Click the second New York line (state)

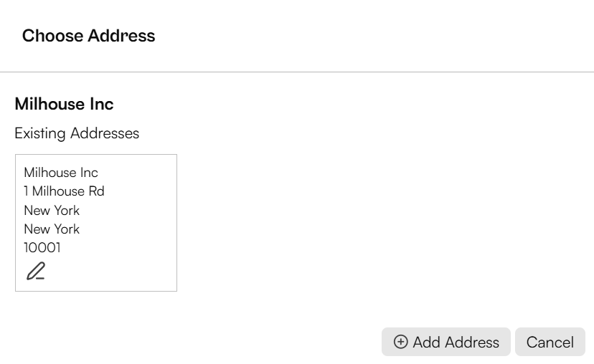tap(52, 229)
